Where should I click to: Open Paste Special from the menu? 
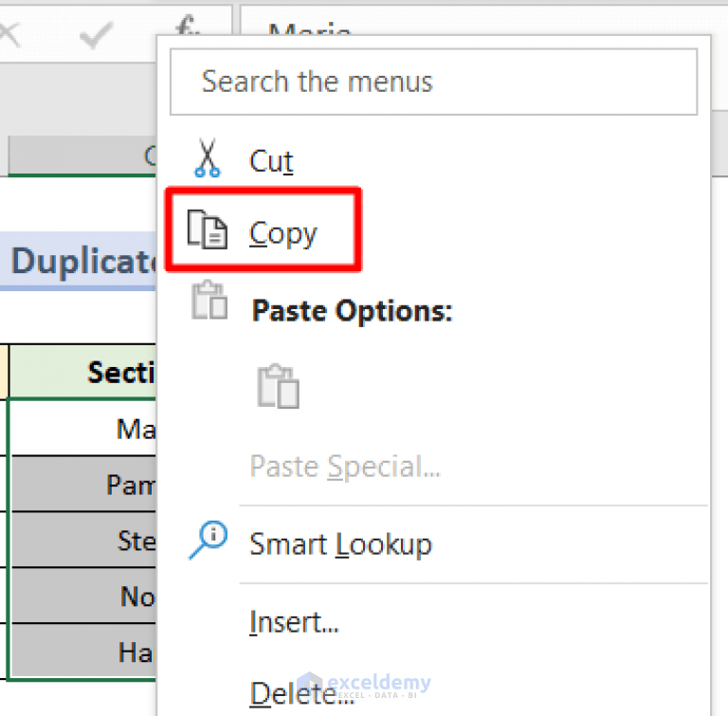[x=345, y=466]
